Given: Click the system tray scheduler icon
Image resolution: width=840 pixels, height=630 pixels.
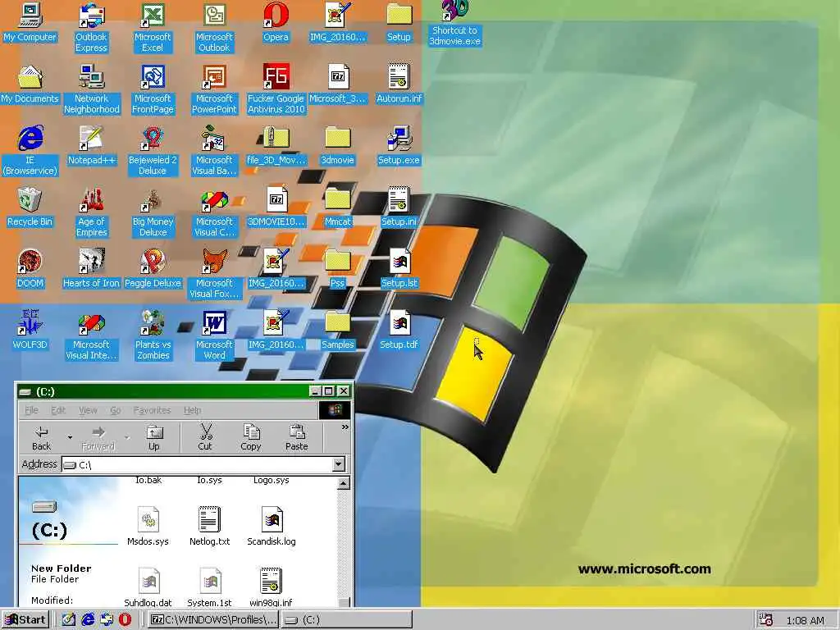Looking at the screenshot, I should click(x=766, y=620).
